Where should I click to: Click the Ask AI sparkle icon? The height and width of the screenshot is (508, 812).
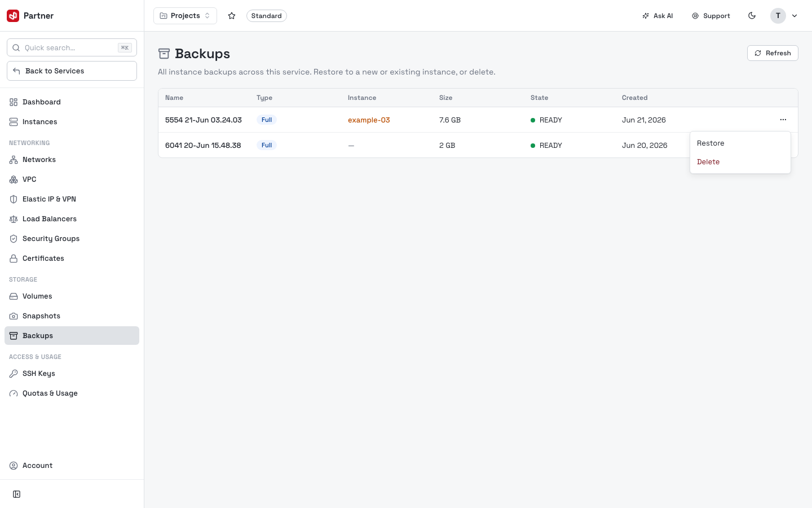point(646,16)
